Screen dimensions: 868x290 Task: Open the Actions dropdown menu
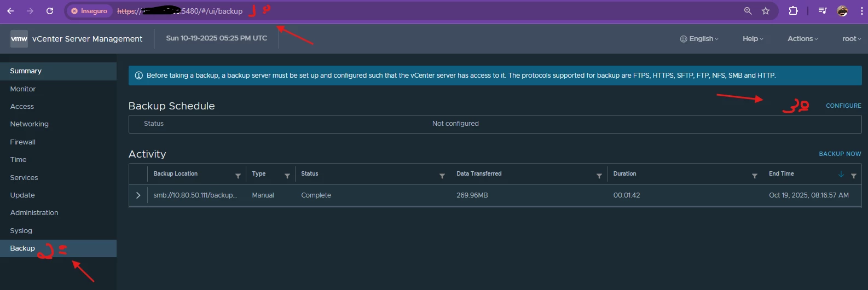click(x=803, y=39)
